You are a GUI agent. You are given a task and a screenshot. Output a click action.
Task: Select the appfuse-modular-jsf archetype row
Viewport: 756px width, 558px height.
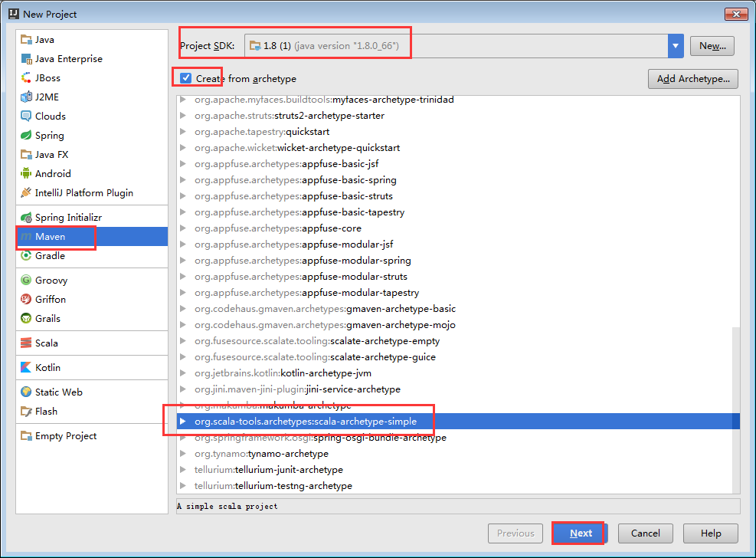tap(458, 245)
